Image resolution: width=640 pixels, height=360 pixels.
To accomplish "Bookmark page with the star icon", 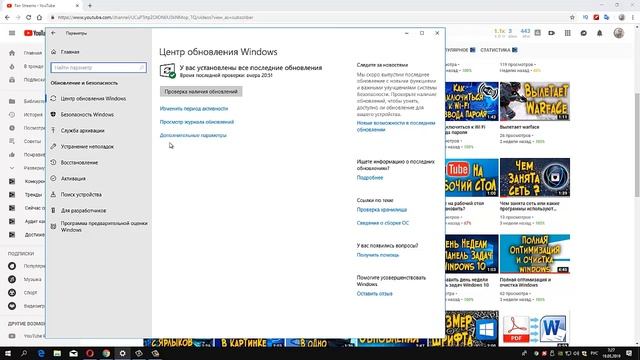I will [x=572, y=17].
